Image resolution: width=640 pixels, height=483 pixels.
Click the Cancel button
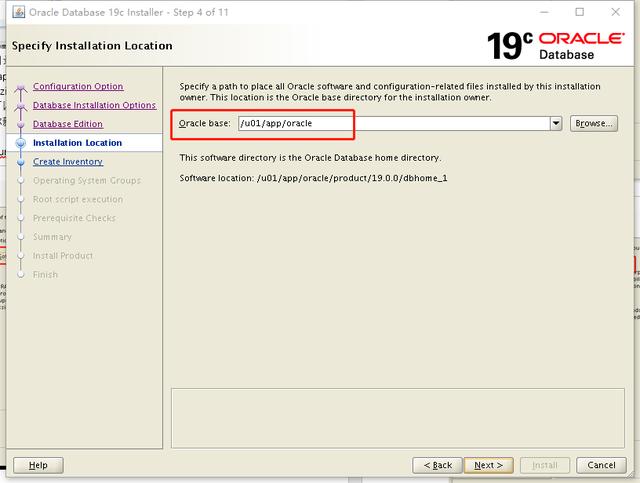[601, 465]
